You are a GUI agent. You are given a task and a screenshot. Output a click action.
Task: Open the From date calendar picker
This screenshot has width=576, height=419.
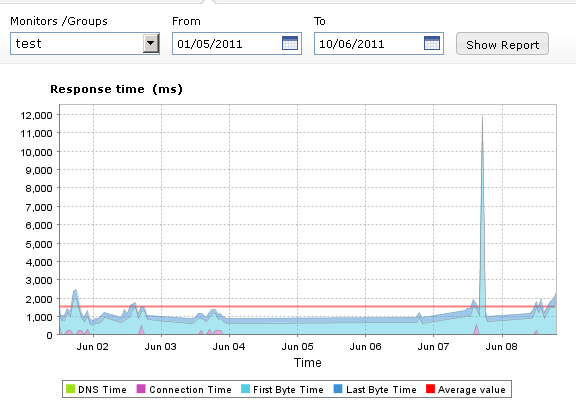290,43
